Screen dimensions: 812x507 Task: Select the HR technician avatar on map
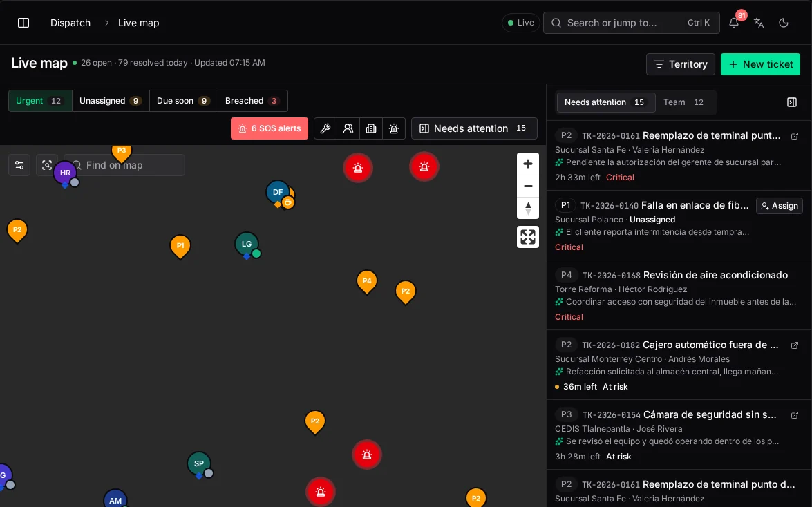[x=65, y=173]
